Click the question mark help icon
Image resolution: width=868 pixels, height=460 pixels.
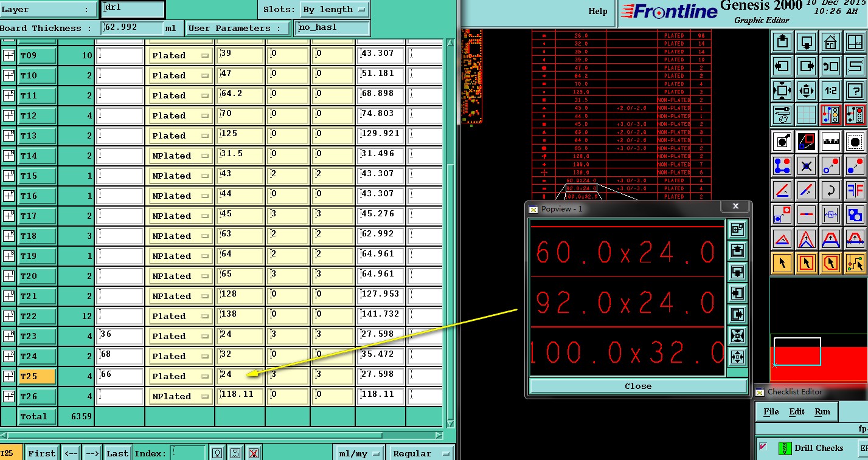pyautogui.click(x=855, y=91)
